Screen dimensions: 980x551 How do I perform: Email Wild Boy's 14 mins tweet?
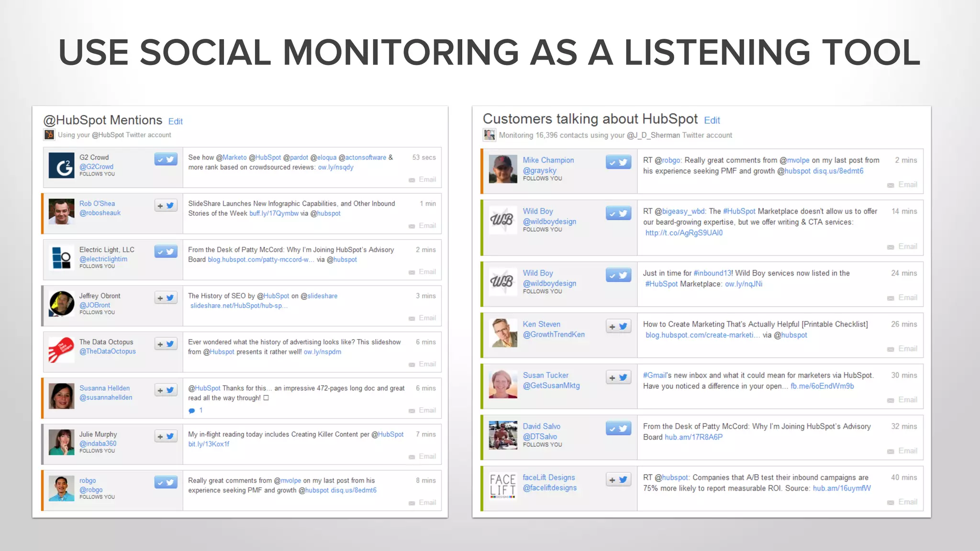point(902,246)
